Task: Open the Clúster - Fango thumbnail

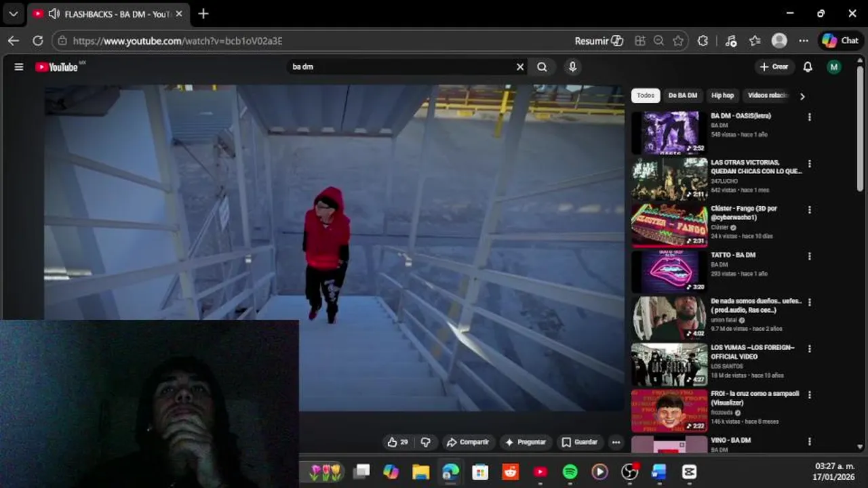Action: tap(669, 225)
